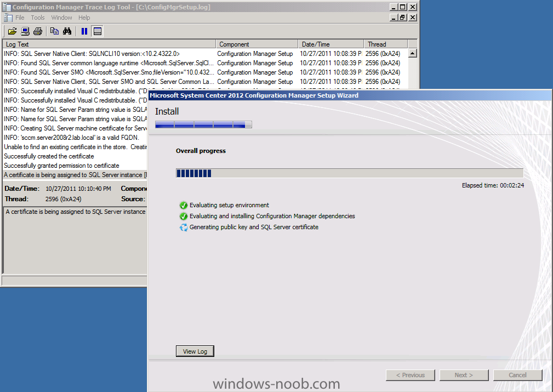Select the 'Successfully created the certificate' row
553x392 pixels.
point(75,156)
